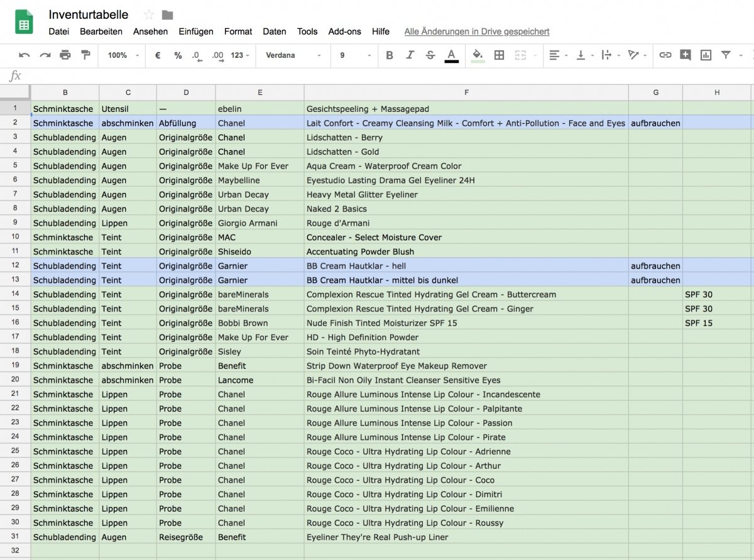
Task: Select 'Naked 2 Basics' cell
Action: pos(466,209)
